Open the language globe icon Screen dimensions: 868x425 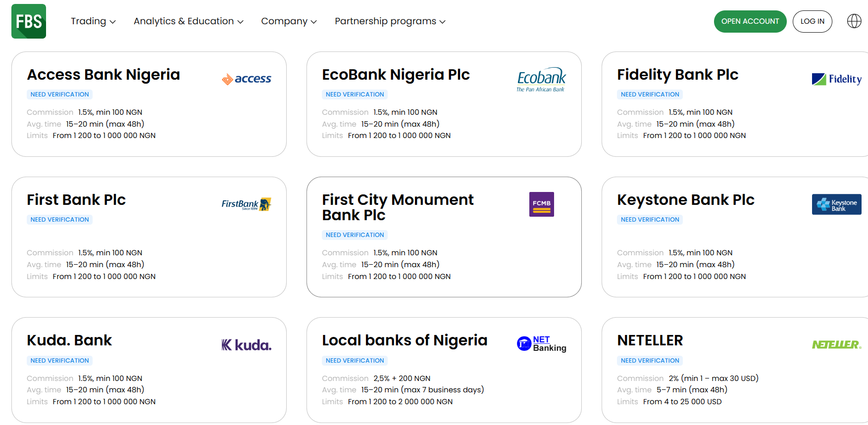(854, 21)
